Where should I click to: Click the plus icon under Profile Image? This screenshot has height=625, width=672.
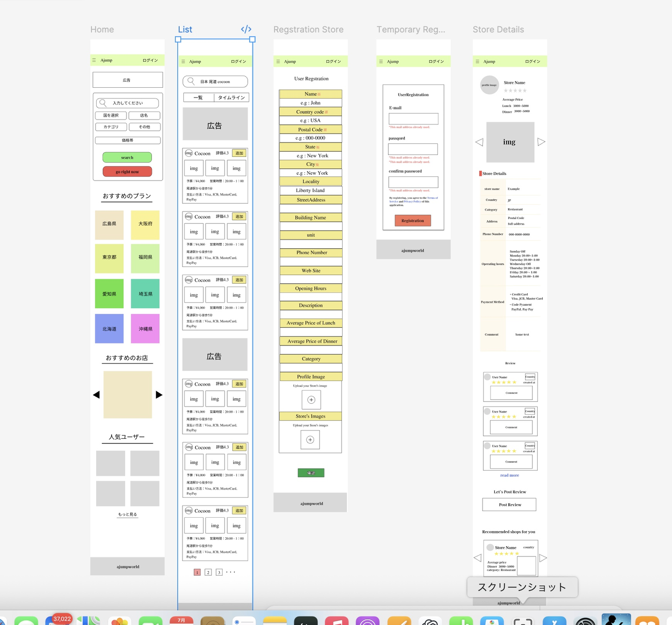pos(311,400)
